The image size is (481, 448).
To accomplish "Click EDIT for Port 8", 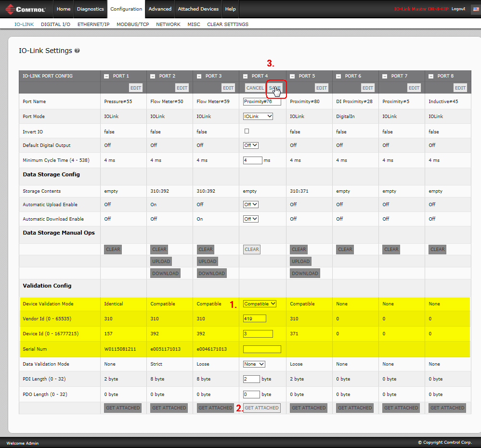I will coord(460,88).
